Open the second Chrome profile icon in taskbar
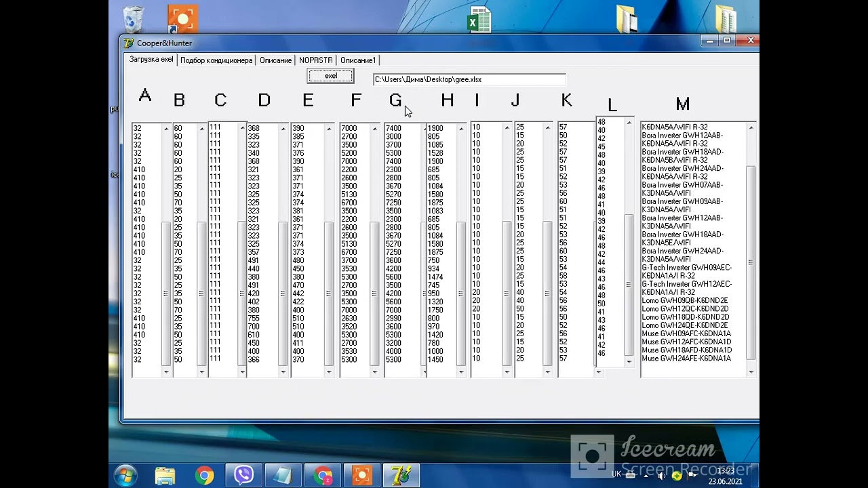Image resolution: width=868 pixels, height=488 pixels. pyautogui.click(x=323, y=475)
